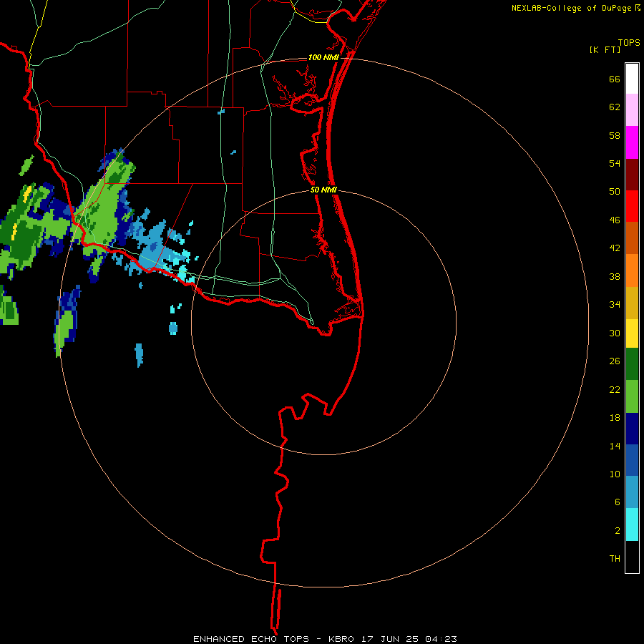
Task: Click the TH legend label
Action: (615, 559)
